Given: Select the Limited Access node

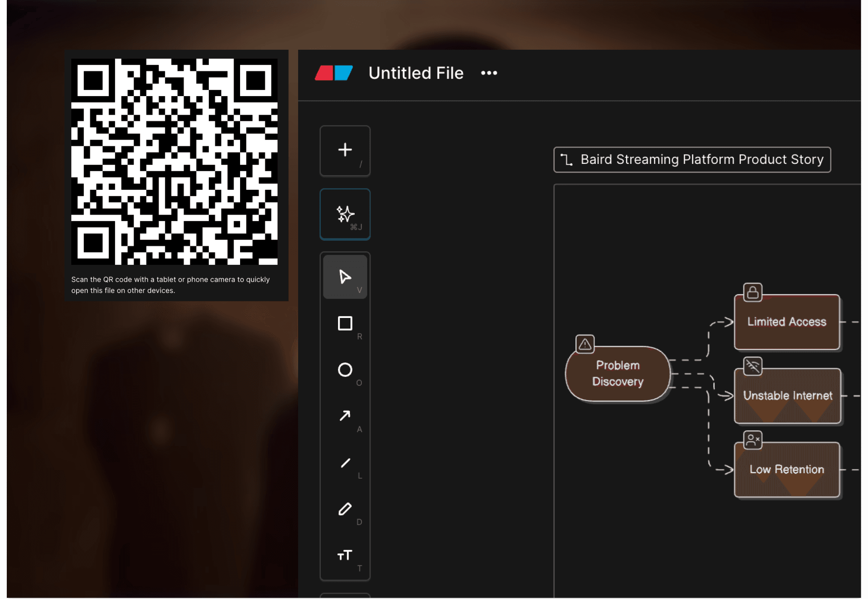Looking at the screenshot, I should coord(787,322).
